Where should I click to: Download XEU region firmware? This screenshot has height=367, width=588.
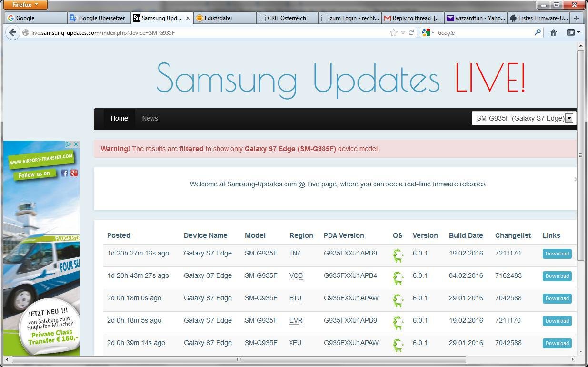click(557, 343)
